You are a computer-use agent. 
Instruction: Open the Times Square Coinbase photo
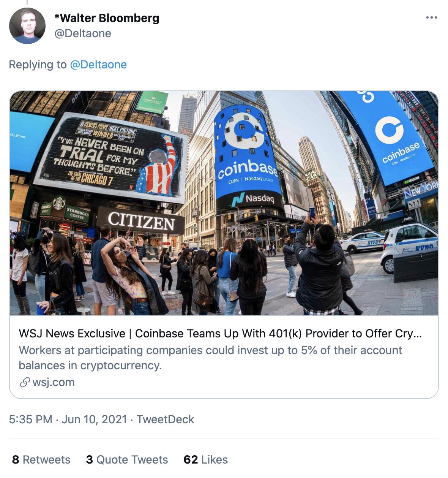coord(224,205)
